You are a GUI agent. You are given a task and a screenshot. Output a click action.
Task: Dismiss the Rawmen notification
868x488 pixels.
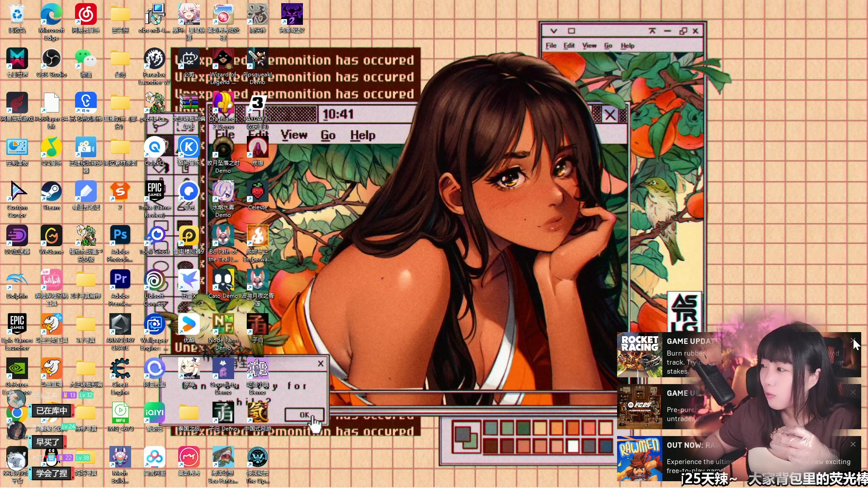click(x=853, y=444)
